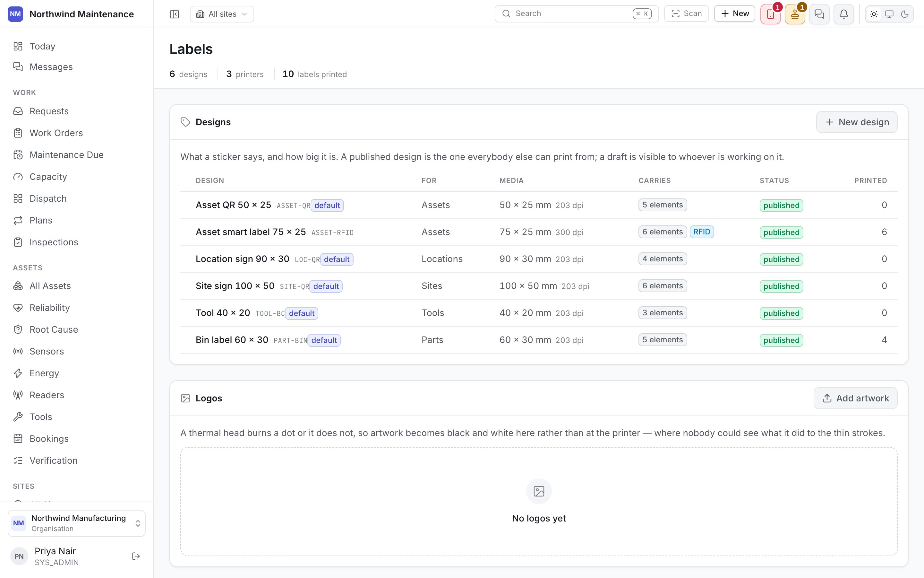924x578 pixels.
Task: Open Messages in the sidebar
Action: [77, 67]
